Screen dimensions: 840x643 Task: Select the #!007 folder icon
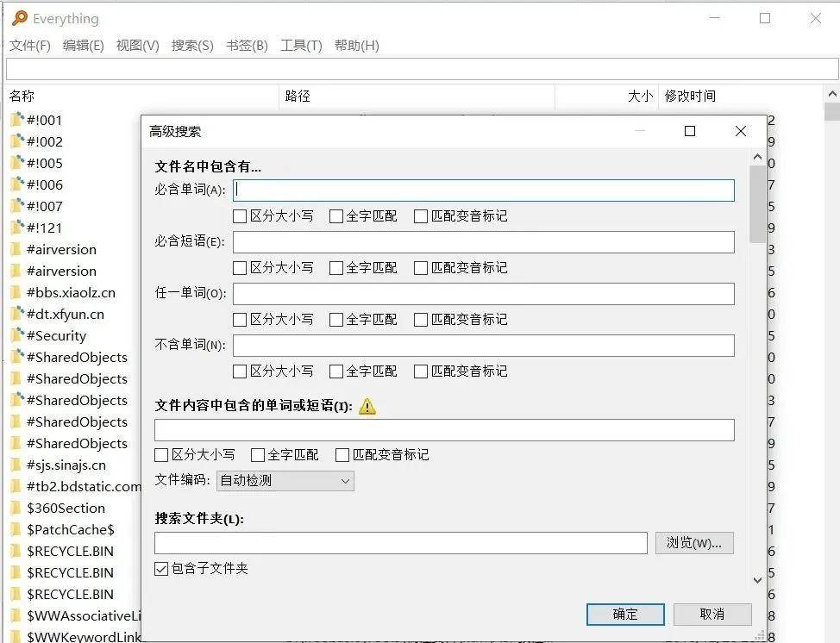[17, 206]
